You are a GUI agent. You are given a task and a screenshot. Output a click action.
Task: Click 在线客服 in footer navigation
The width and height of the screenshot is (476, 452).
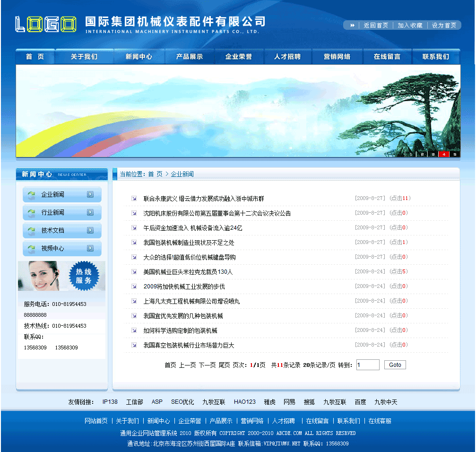coord(380,421)
